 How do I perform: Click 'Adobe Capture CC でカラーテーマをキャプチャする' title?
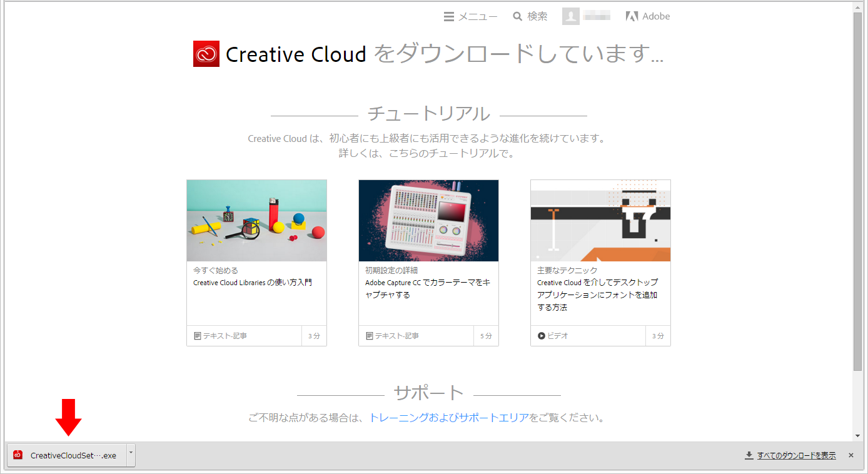pos(428,289)
